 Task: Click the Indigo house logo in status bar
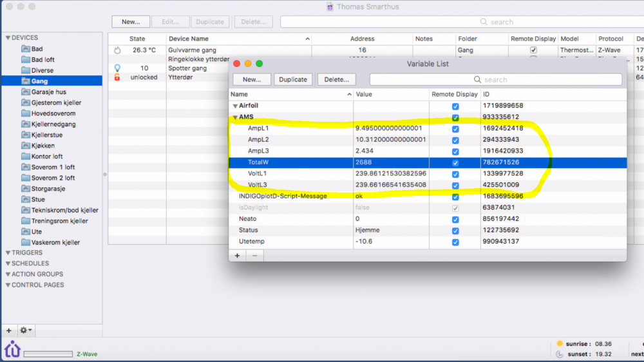(12, 350)
